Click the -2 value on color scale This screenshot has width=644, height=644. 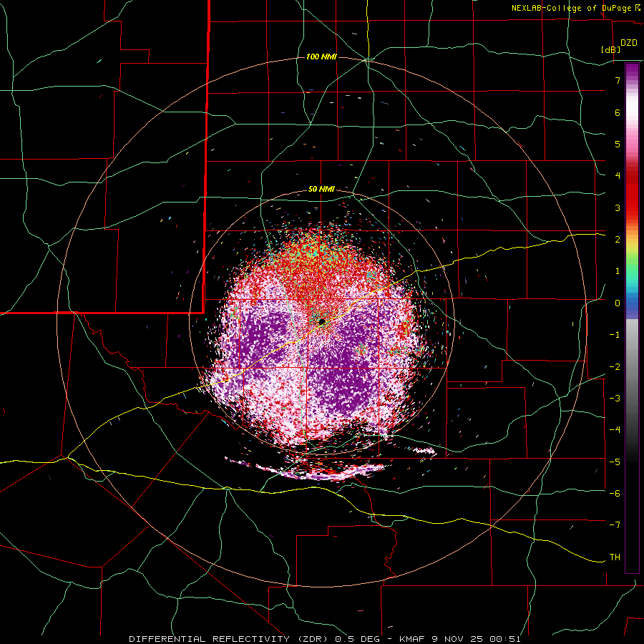(615, 366)
